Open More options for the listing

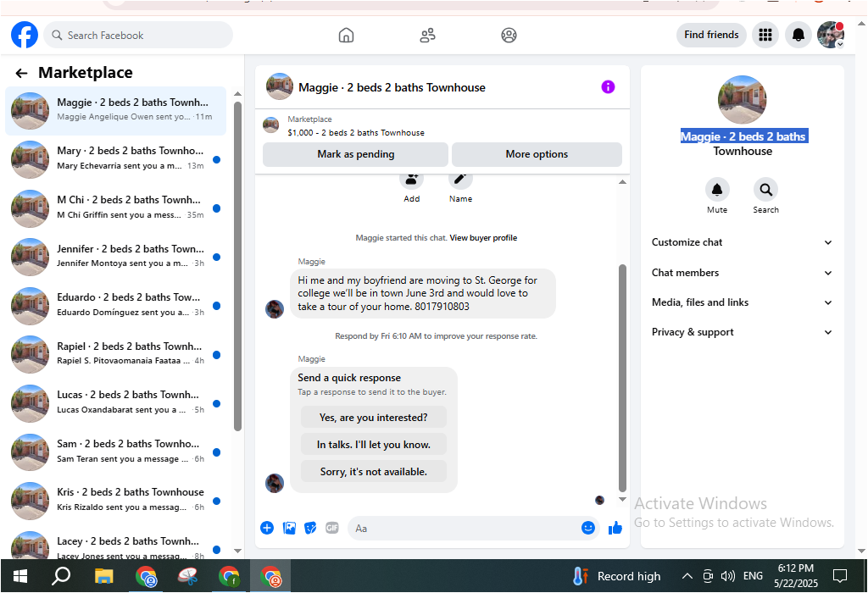tap(537, 154)
